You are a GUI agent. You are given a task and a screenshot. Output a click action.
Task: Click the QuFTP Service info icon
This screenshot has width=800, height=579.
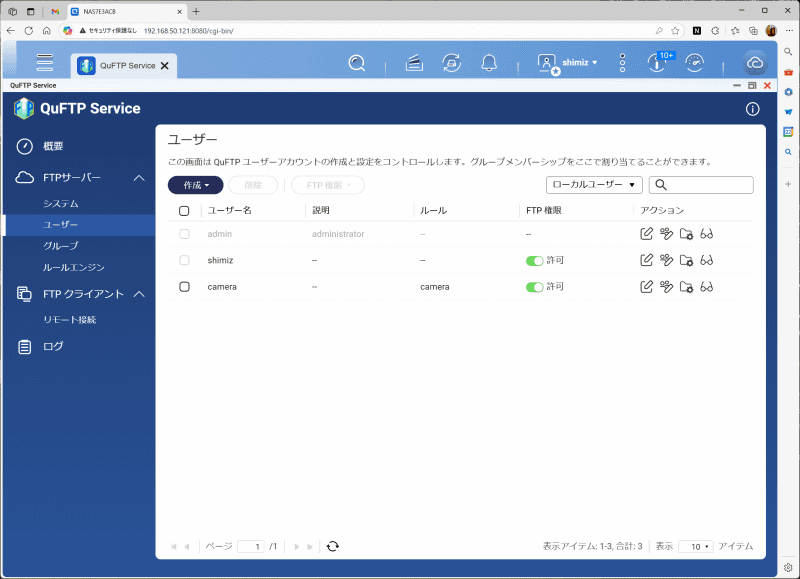click(752, 110)
